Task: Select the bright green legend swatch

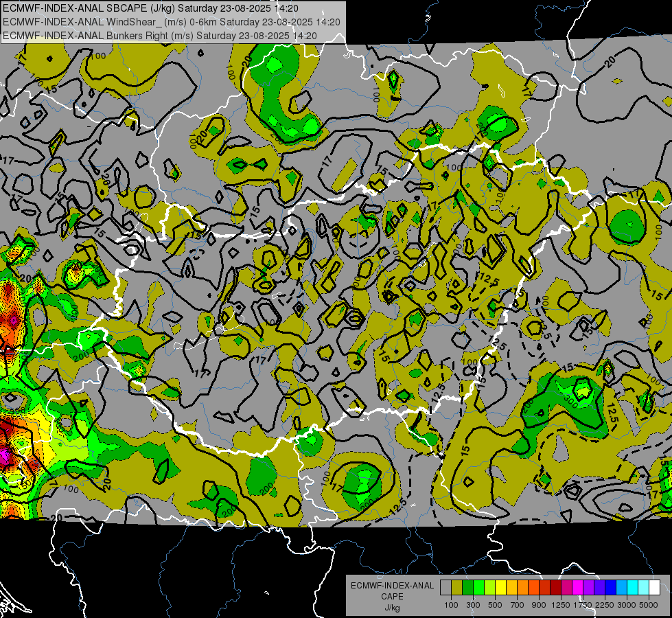Action: pos(478,587)
